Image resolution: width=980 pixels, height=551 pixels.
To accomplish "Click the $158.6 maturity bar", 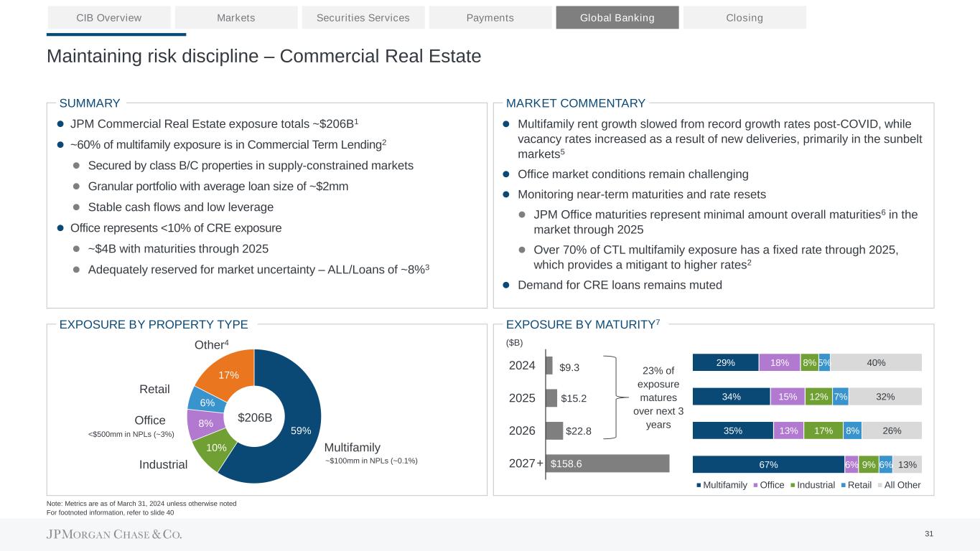I will [607, 463].
